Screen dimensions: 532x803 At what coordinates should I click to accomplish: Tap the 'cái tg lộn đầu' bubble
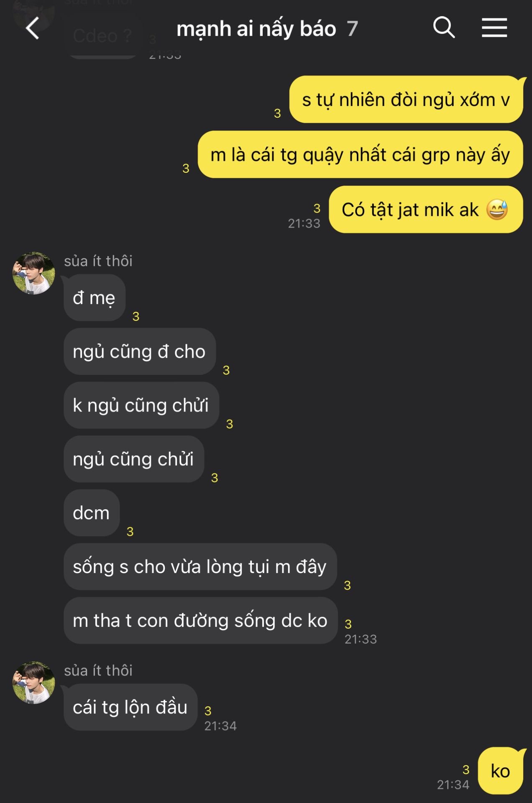coord(130,707)
